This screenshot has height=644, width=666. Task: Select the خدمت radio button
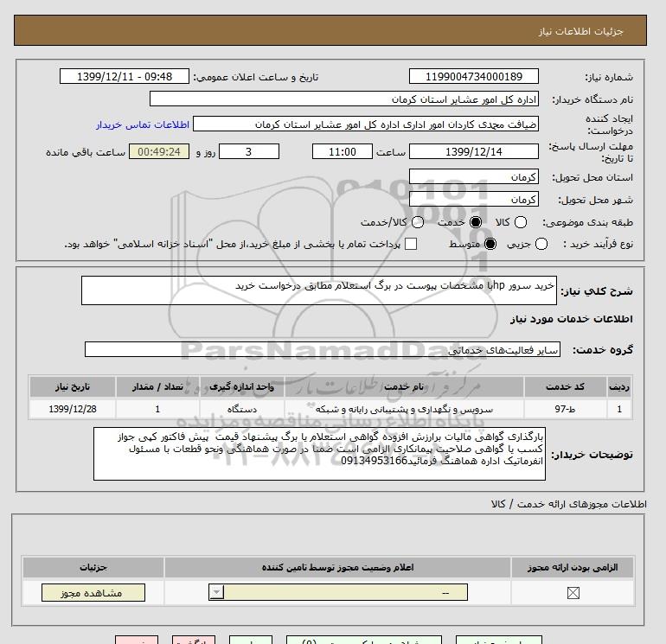coord(476,222)
